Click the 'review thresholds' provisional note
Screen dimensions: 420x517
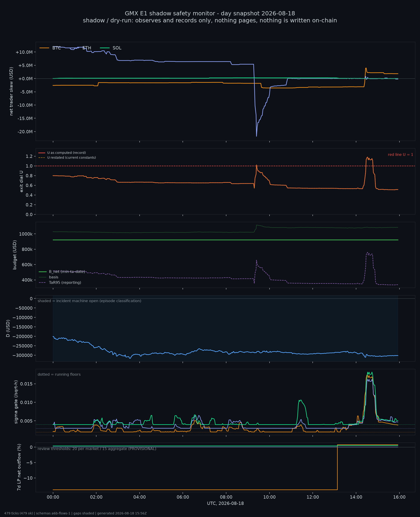point(97,449)
